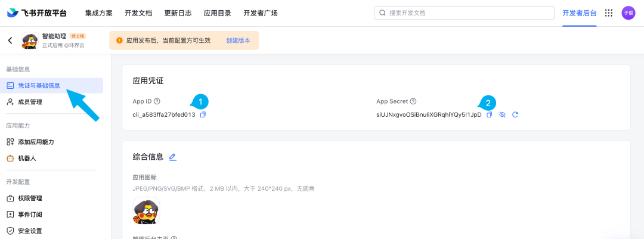Click the cli_a583ffa27bfed013 App ID text
The height and width of the screenshot is (239, 644).
tap(164, 115)
